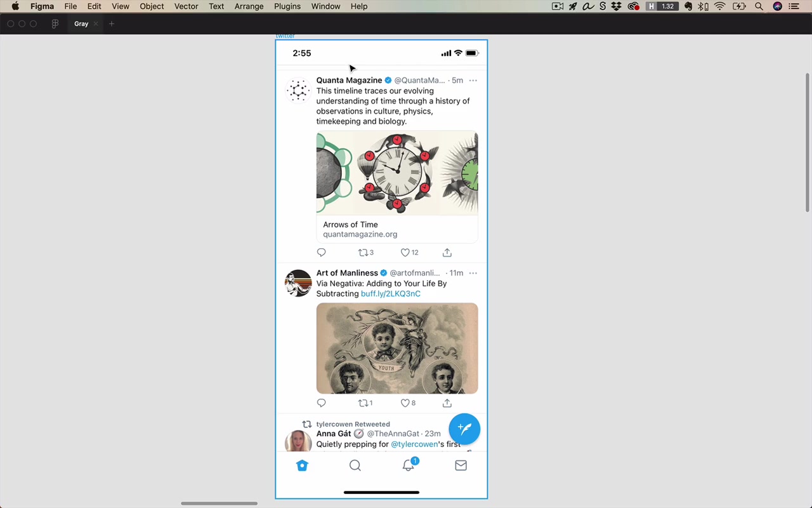This screenshot has height=508, width=812.
Task: Retweet the Art of Manliness tweet
Action: 363,403
